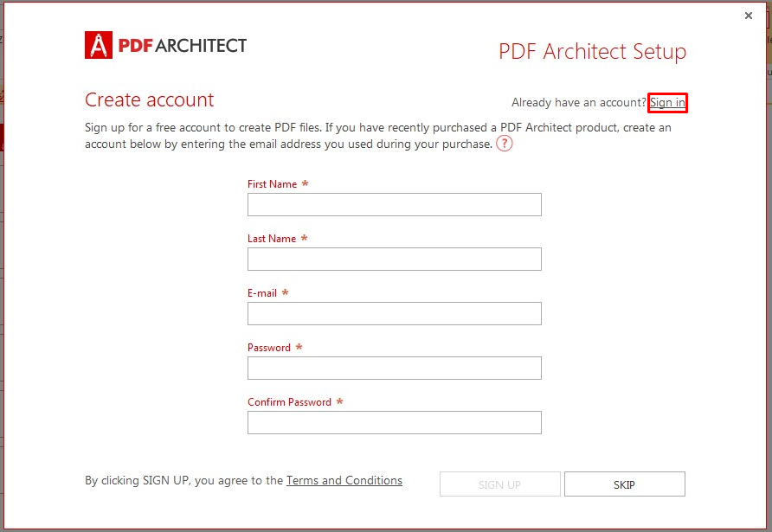Follow the Sign in link
Screen dimensions: 772x532
[x=667, y=102]
